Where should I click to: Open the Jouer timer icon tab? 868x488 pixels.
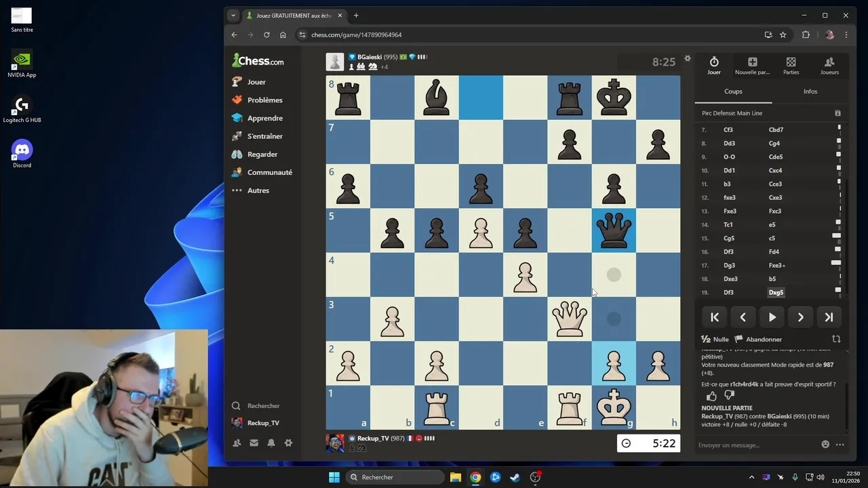coord(714,62)
